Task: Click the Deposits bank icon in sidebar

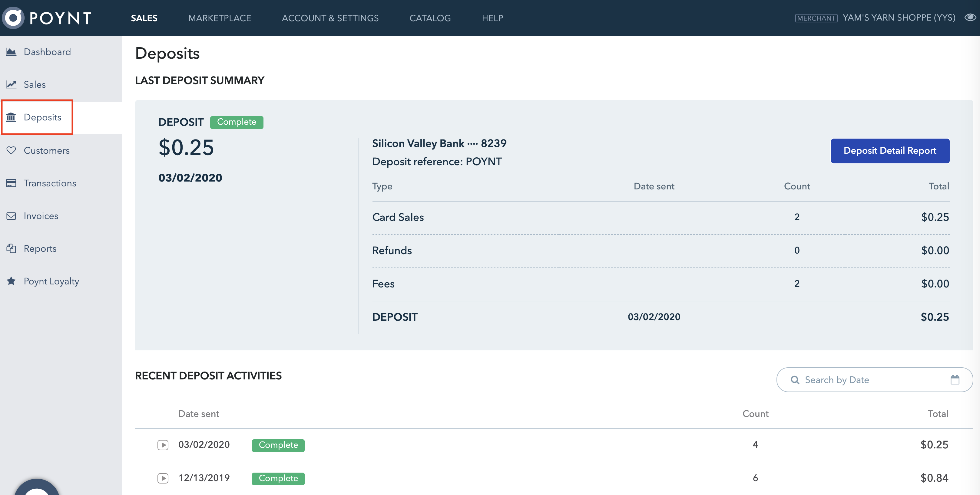Action: (x=11, y=117)
